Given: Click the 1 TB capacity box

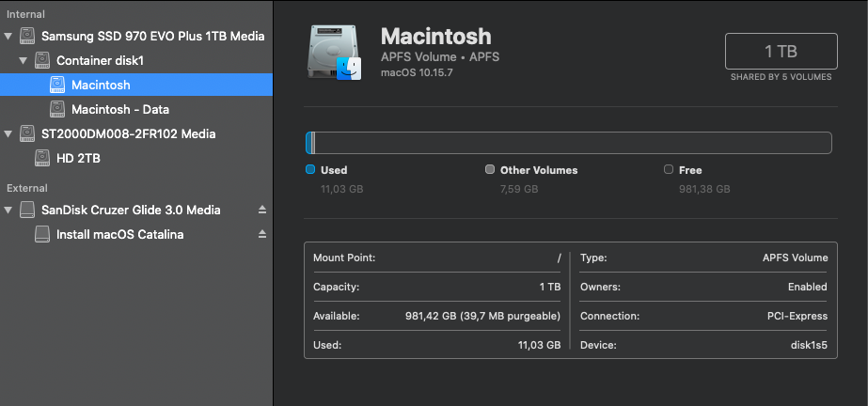Looking at the screenshot, I should [x=781, y=52].
